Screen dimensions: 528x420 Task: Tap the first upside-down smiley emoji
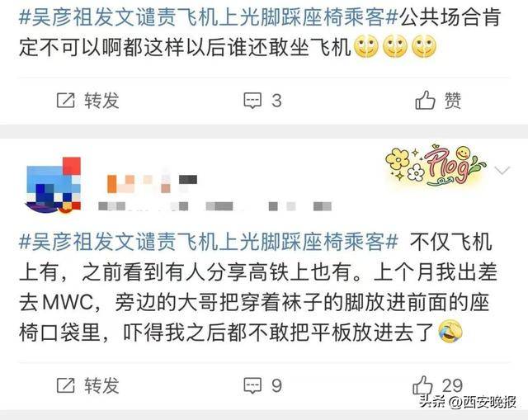(366, 46)
